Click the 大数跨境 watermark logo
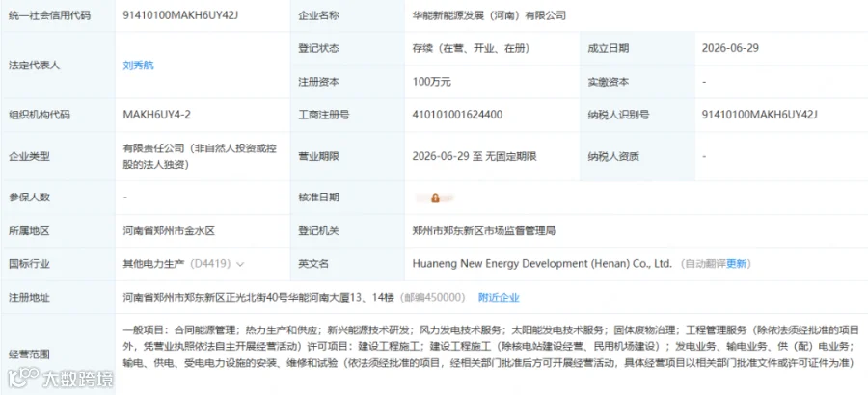This screenshot has height=395, width=868. [x=61, y=379]
